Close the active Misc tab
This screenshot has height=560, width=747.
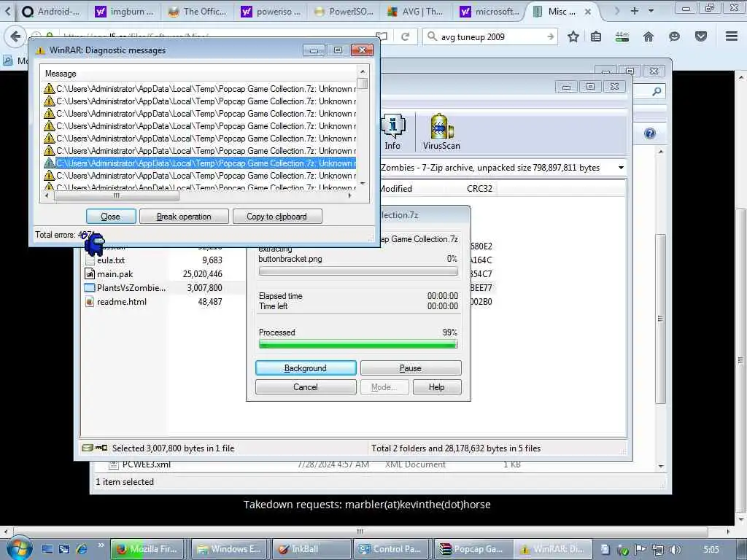[x=588, y=12]
